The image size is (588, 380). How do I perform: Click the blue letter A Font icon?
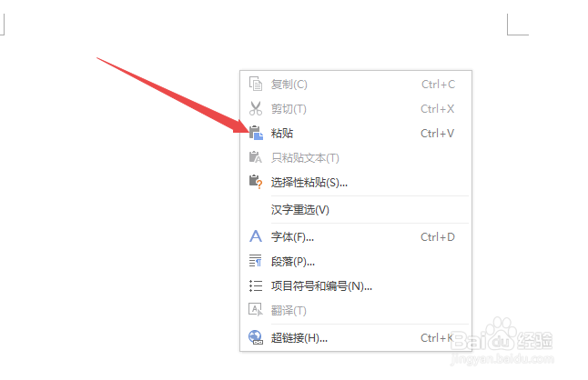tap(256, 236)
